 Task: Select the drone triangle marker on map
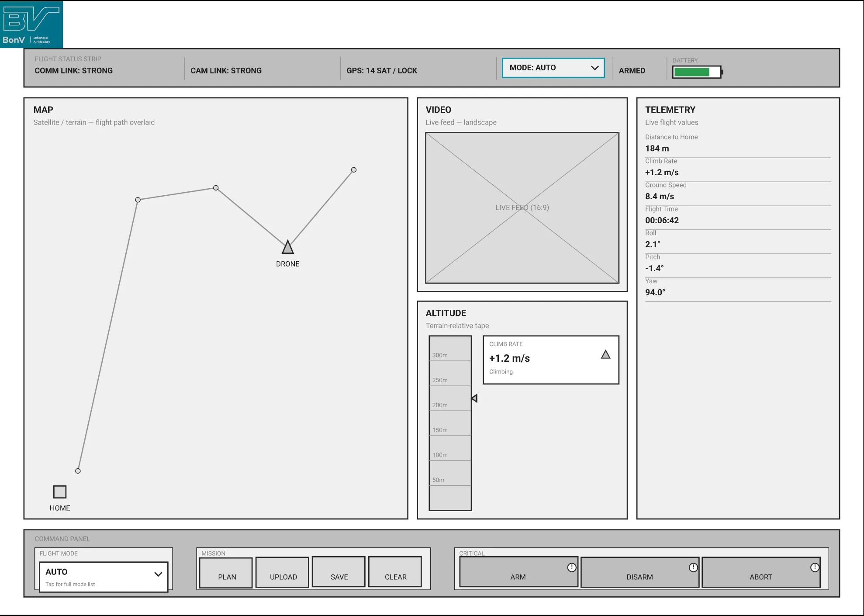pyautogui.click(x=287, y=247)
